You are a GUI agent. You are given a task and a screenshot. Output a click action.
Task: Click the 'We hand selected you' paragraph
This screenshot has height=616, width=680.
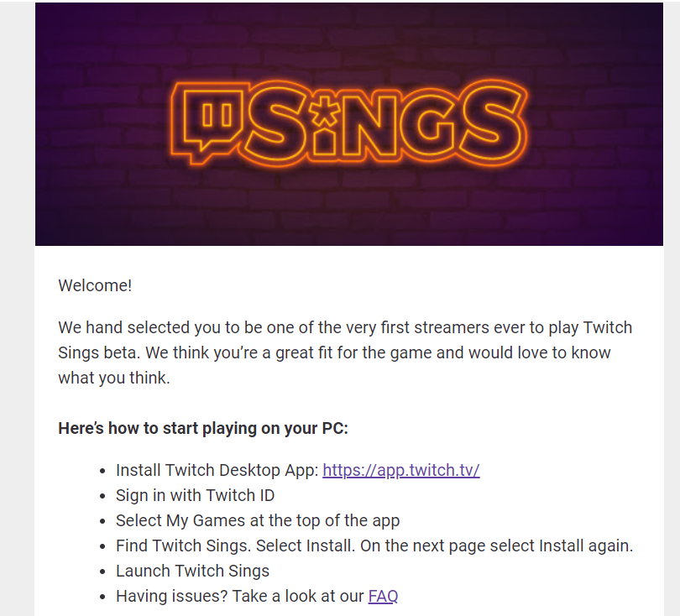336,352
